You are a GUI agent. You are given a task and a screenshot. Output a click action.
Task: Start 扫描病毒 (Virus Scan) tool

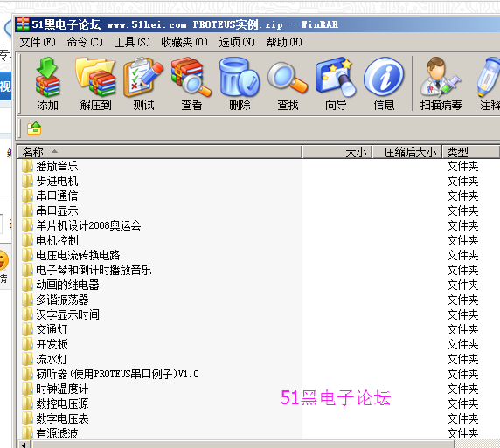click(x=441, y=84)
